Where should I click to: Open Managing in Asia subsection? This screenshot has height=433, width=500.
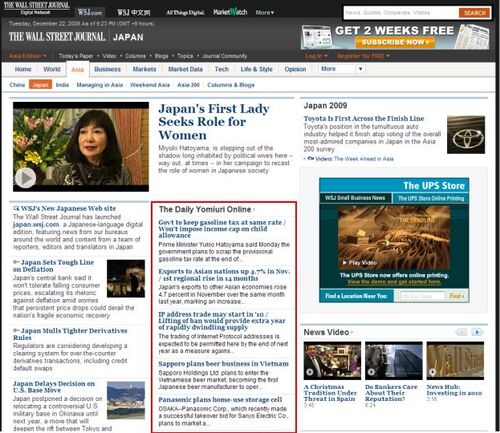[100, 85]
